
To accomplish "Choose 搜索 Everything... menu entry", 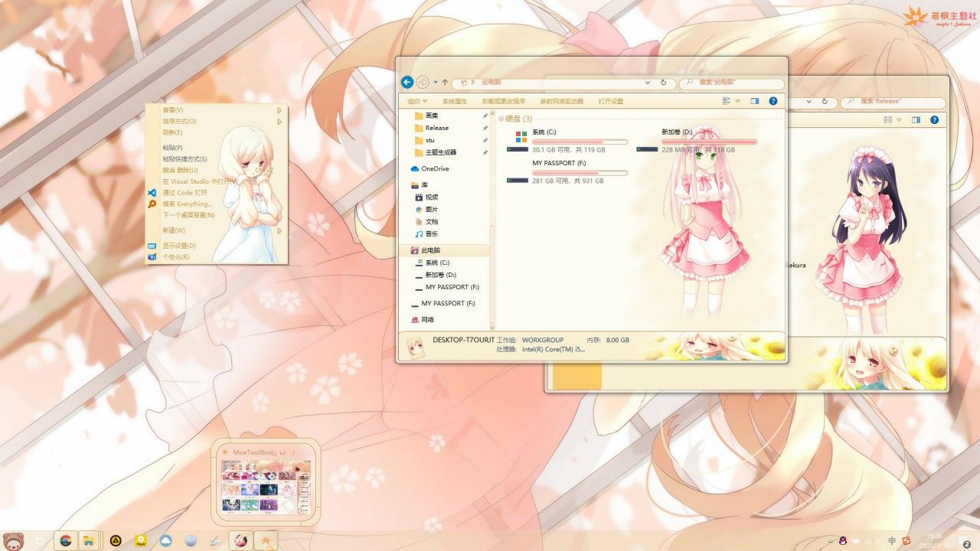I will pyautogui.click(x=217, y=204).
